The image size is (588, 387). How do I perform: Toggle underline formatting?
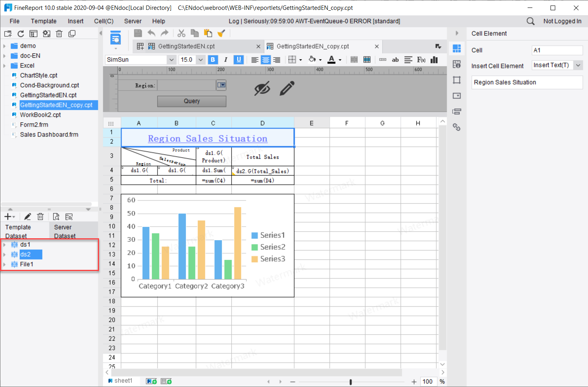point(238,60)
